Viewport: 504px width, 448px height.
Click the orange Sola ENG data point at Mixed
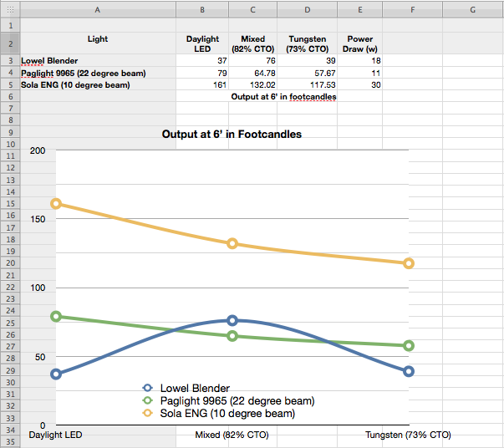[232, 243]
